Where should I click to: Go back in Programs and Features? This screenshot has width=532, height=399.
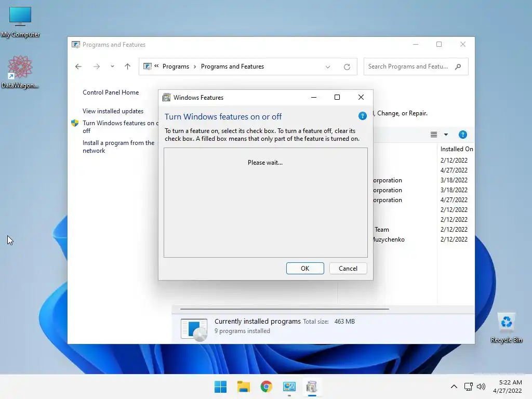[x=78, y=66]
